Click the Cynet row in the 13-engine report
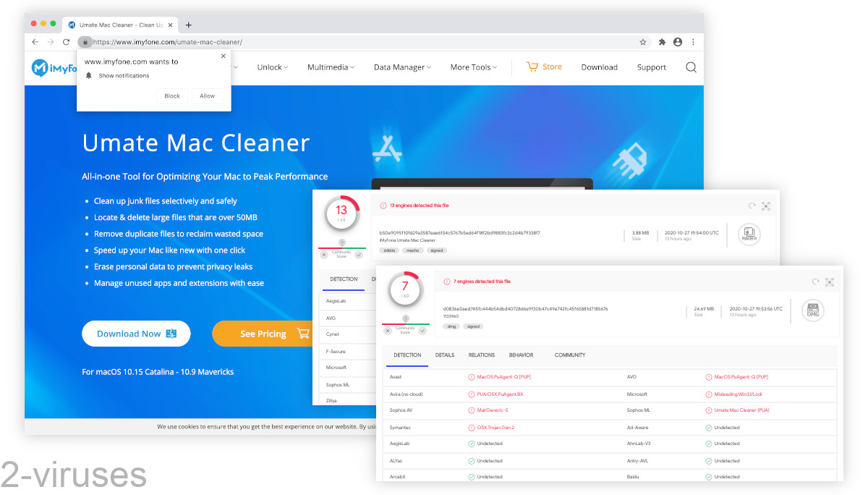The image size is (868, 495). click(x=347, y=334)
